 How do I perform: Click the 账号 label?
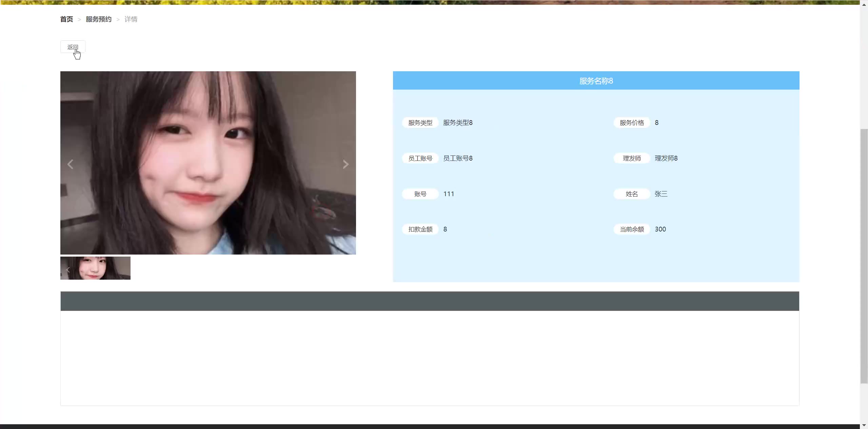[420, 194]
